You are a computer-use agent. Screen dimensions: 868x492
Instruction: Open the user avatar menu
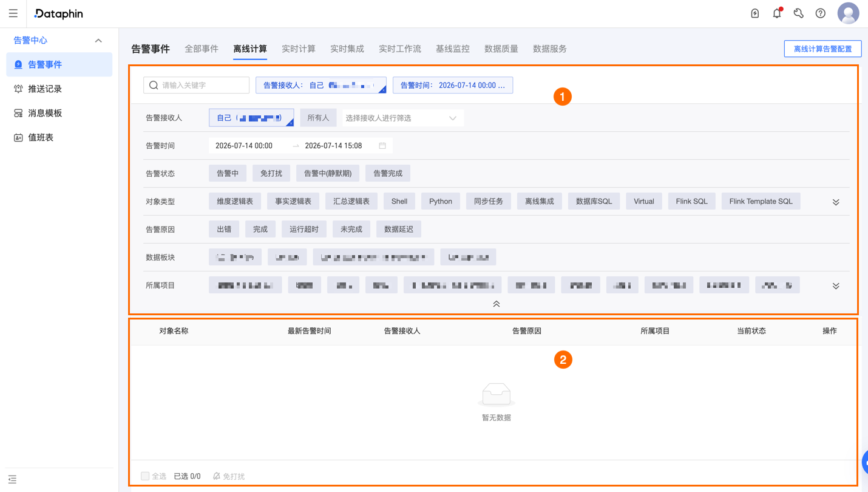(848, 13)
